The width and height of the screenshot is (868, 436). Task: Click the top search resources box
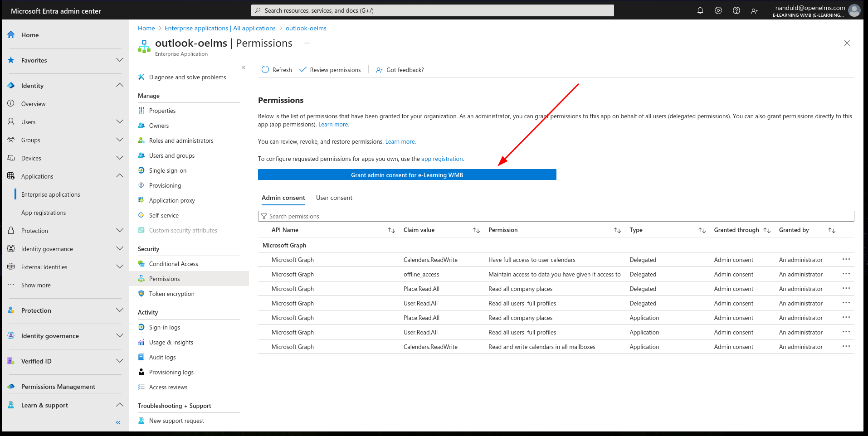tap(433, 10)
